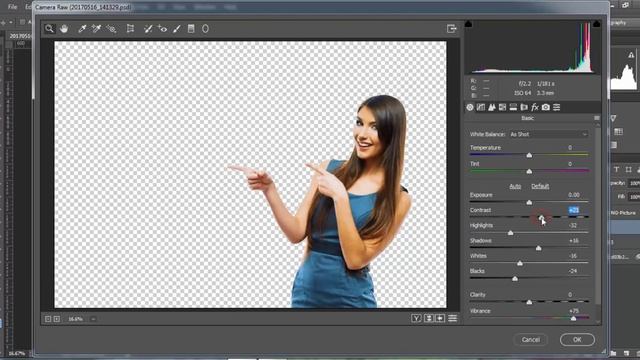Click the Tint slider handle
This screenshot has width=640, height=360.
pyautogui.click(x=529, y=171)
